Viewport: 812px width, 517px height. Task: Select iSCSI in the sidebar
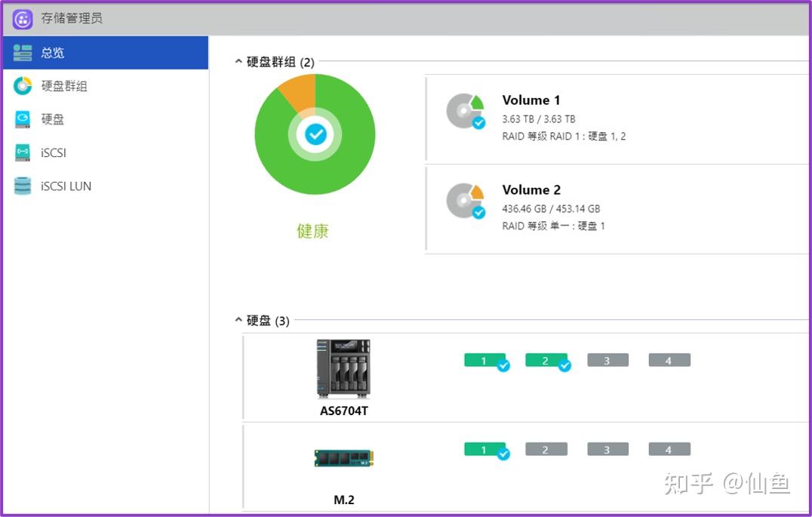(x=54, y=152)
